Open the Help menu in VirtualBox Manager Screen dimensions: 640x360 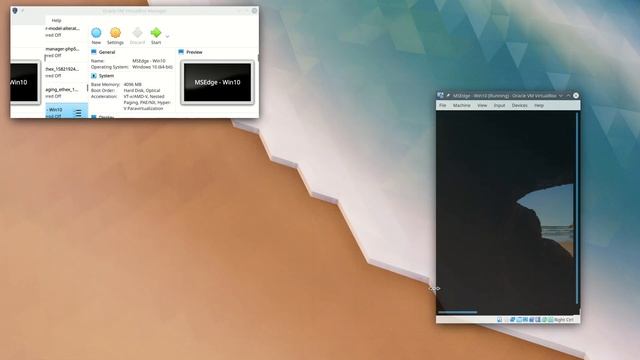tap(56, 20)
